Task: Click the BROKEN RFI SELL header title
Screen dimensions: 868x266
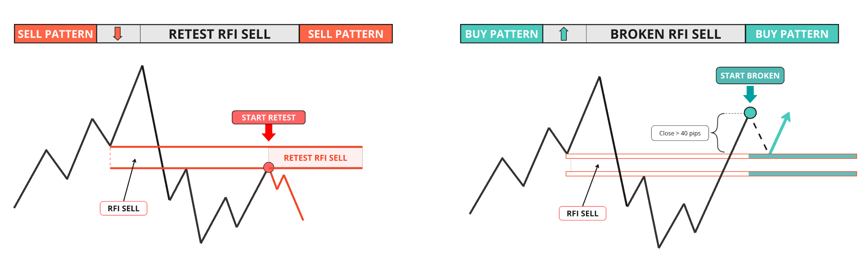Action: [666, 34]
